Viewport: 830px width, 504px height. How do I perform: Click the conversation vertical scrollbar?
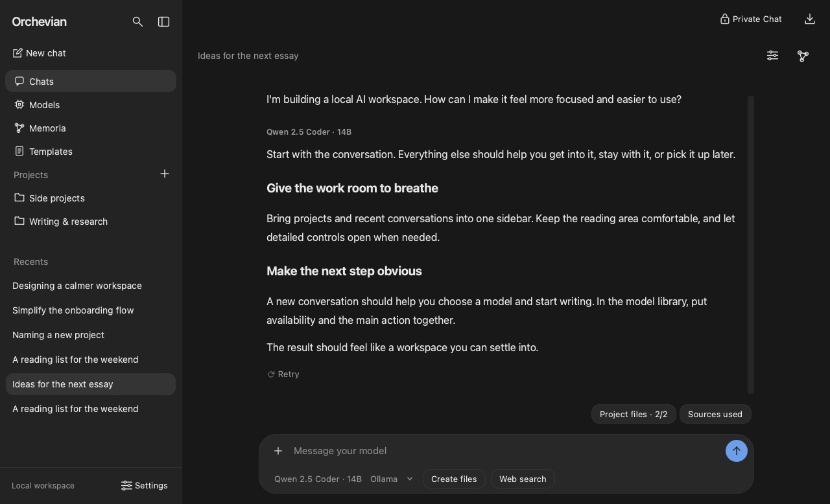(x=751, y=244)
